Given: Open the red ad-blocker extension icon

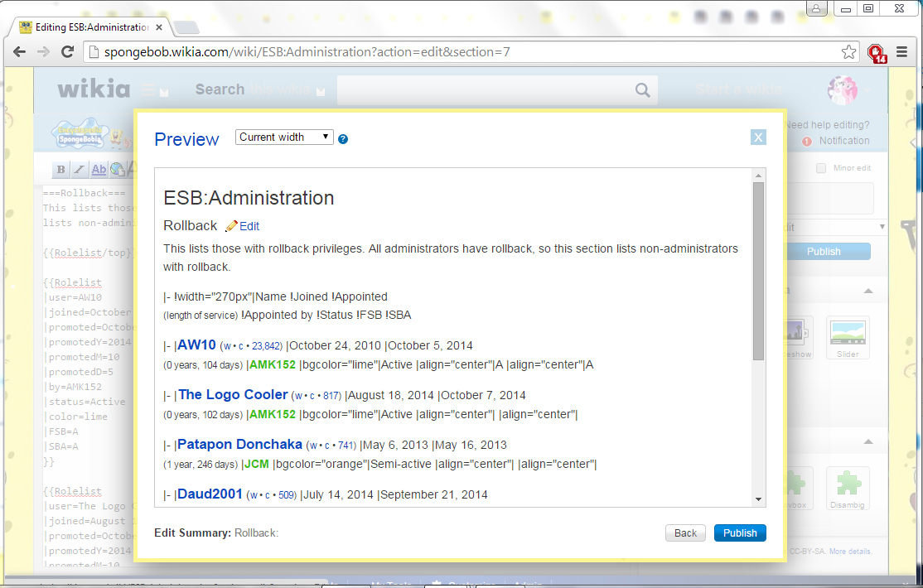Looking at the screenshot, I should [877, 53].
